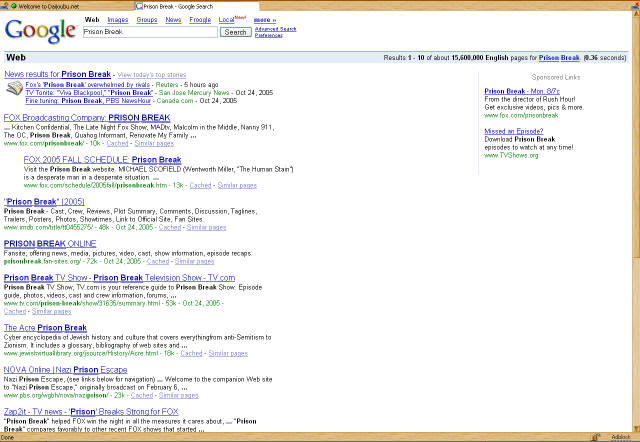Open Fox's 'Prison Break' overwhelmed by rivals story

click(88, 84)
